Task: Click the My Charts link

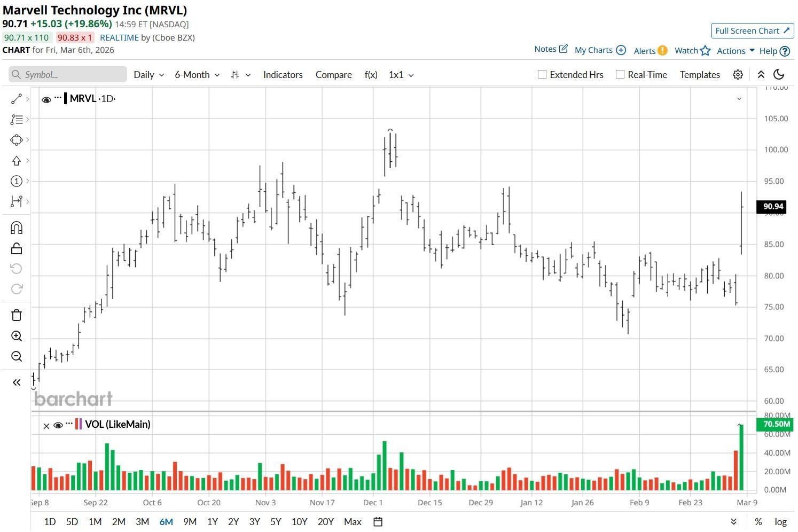Action: 593,50
